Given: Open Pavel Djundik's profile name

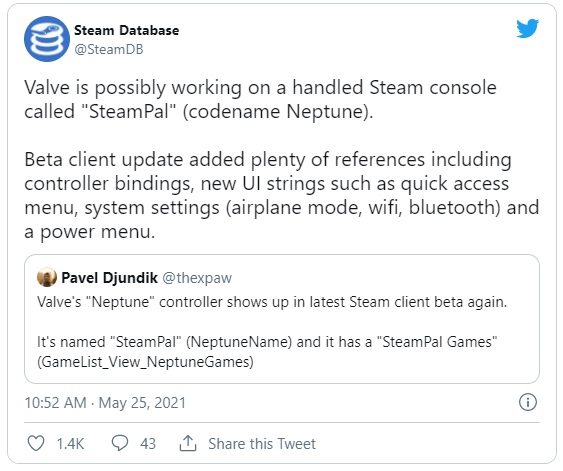Looking at the screenshot, I should coord(110,278).
